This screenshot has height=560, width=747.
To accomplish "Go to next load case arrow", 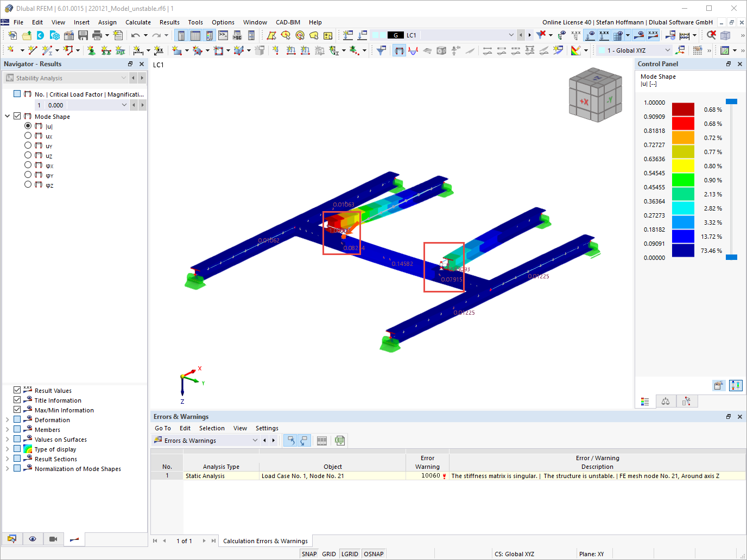I will [x=529, y=35].
